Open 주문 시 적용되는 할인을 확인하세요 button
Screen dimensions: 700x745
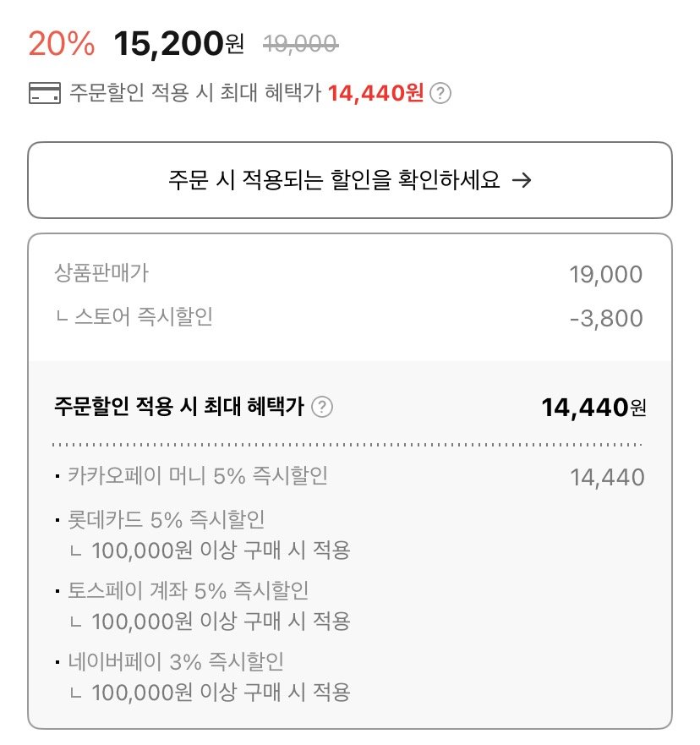pos(350,180)
